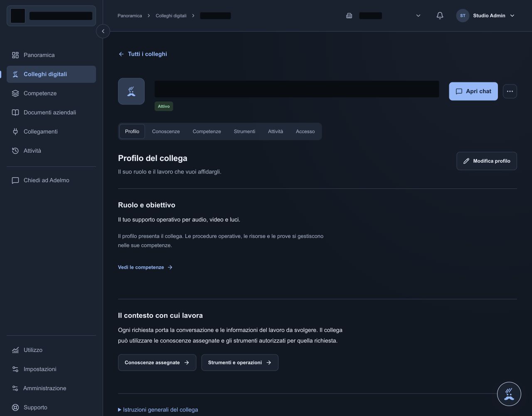Click the Apri chat button
532x416 pixels.
[x=473, y=91]
